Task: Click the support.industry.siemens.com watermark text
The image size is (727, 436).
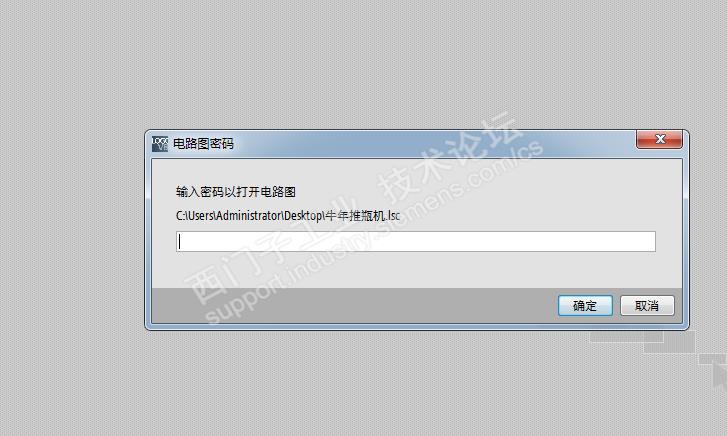Action: coord(373,232)
